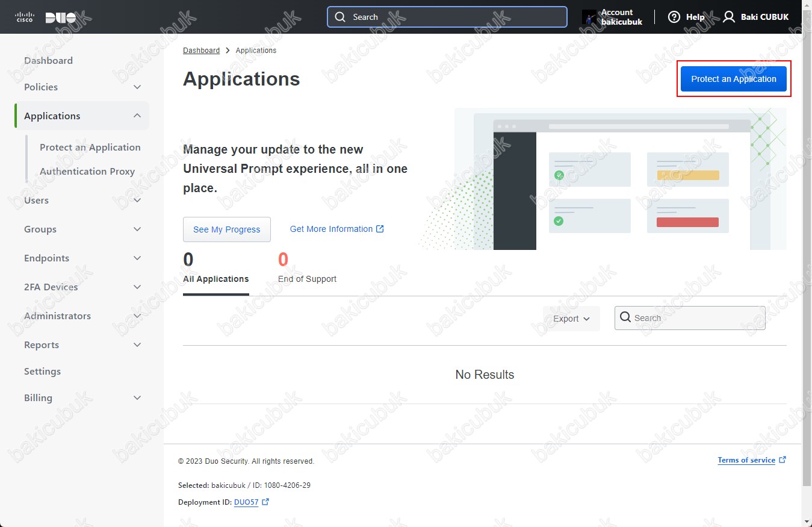Expand the Groups menu chevron
Image resolution: width=812 pixels, height=527 pixels.
(x=137, y=229)
